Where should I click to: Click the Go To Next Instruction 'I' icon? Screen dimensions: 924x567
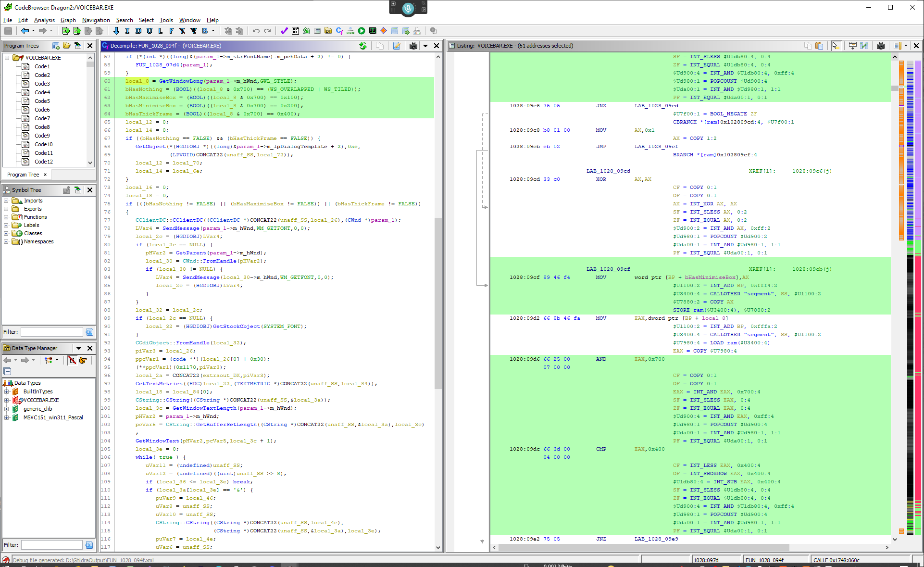(127, 31)
